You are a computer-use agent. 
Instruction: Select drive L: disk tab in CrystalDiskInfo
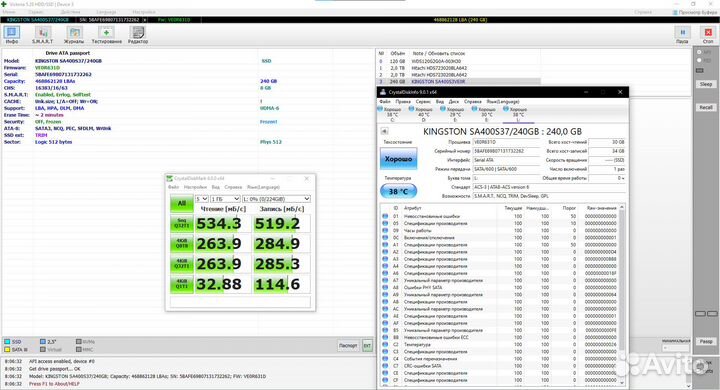pos(518,114)
